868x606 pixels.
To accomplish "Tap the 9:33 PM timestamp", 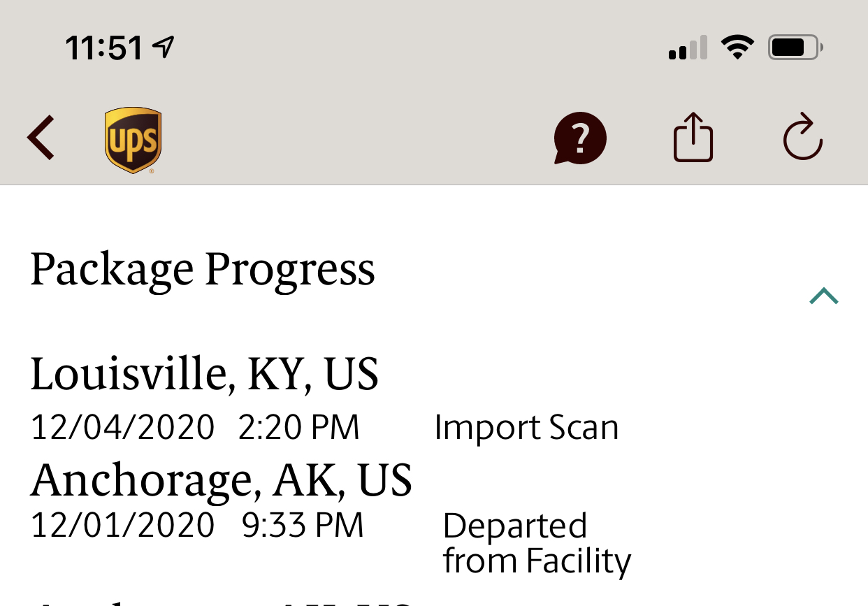I will 303,525.
